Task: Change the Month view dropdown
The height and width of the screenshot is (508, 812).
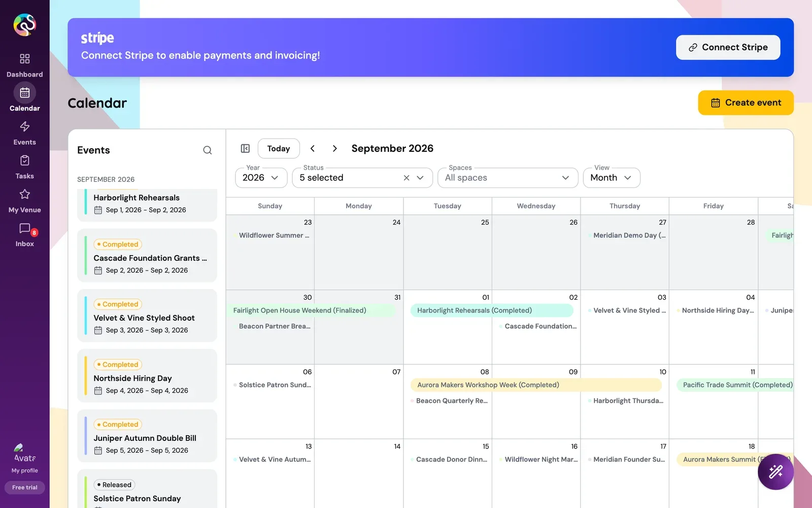Action: pos(611,178)
